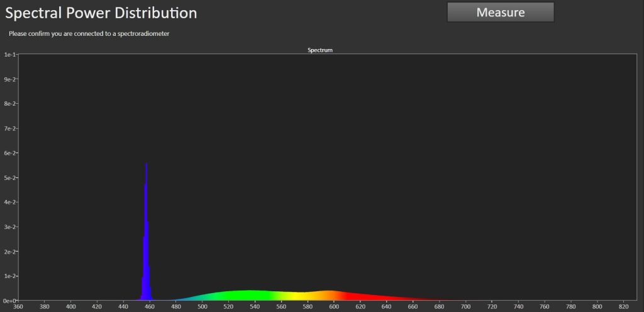The height and width of the screenshot is (312, 644).
Task: Click the 5e-2 label on the y-axis
Action: (x=9, y=177)
